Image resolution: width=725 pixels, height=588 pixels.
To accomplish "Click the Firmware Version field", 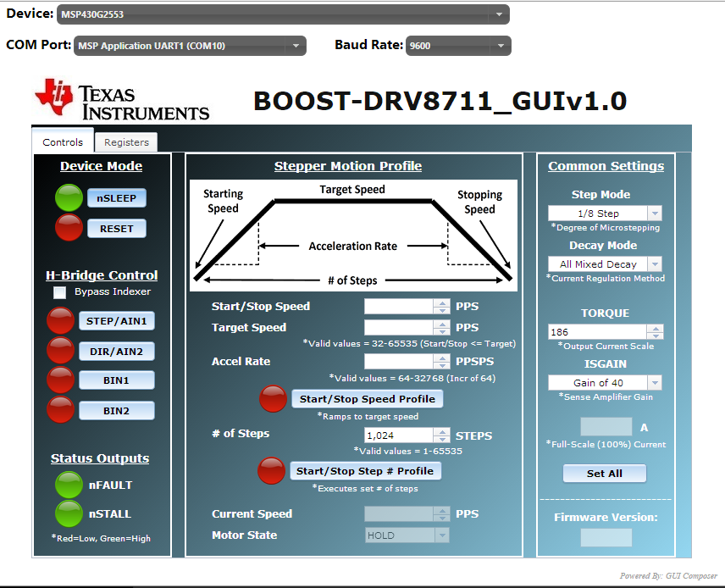I will point(606,537).
